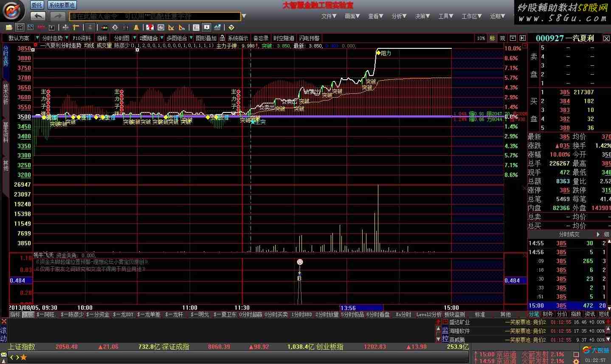Select the chart view icon beside folder
Viewport: 611px width, 364px height.
[20, 28]
